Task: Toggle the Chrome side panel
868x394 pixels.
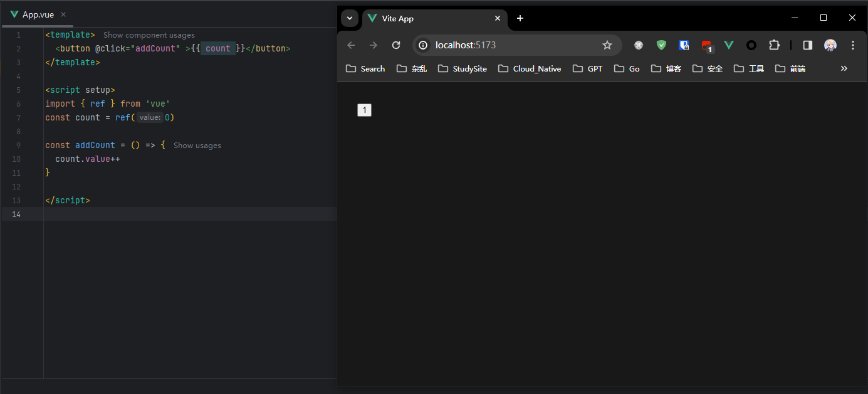Action: [808, 45]
